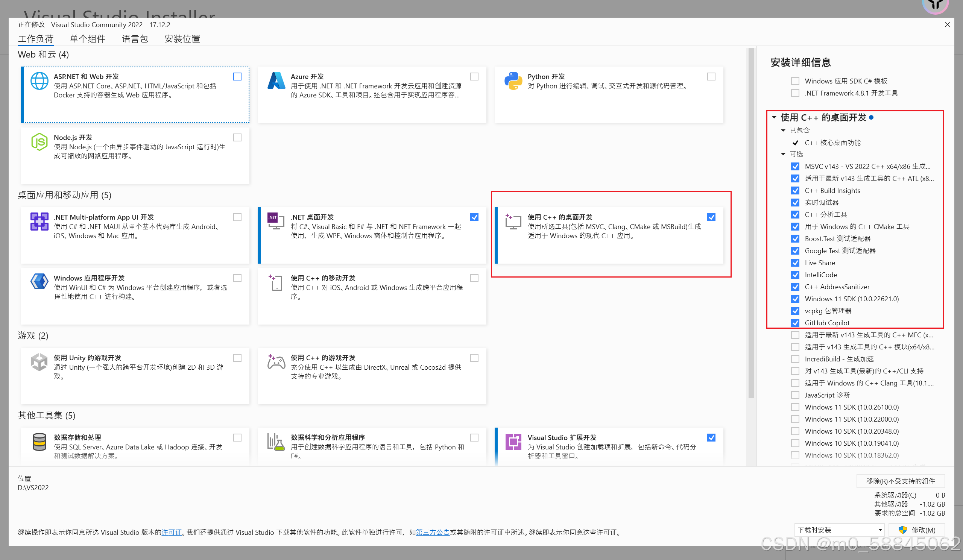Check Windows 11 SDK (10.0.26100.0)
Image resolution: width=963 pixels, height=560 pixels.
click(x=795, y=407)
